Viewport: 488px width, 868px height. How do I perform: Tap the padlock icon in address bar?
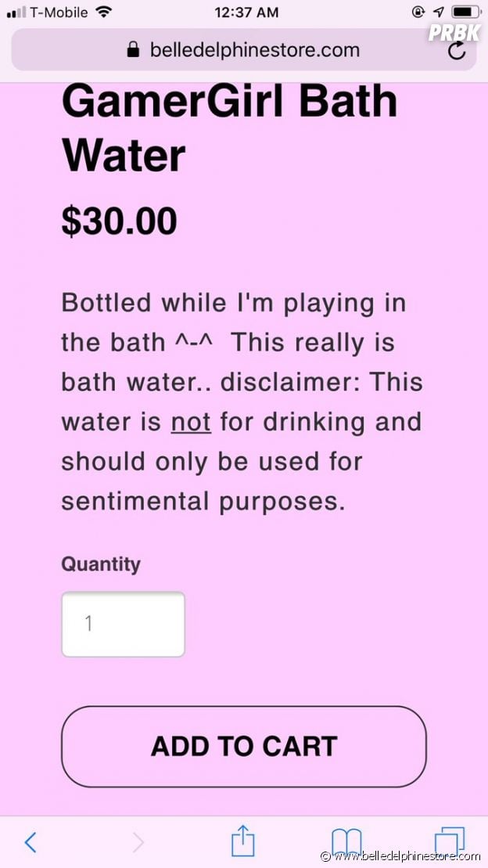coord(133,50)
